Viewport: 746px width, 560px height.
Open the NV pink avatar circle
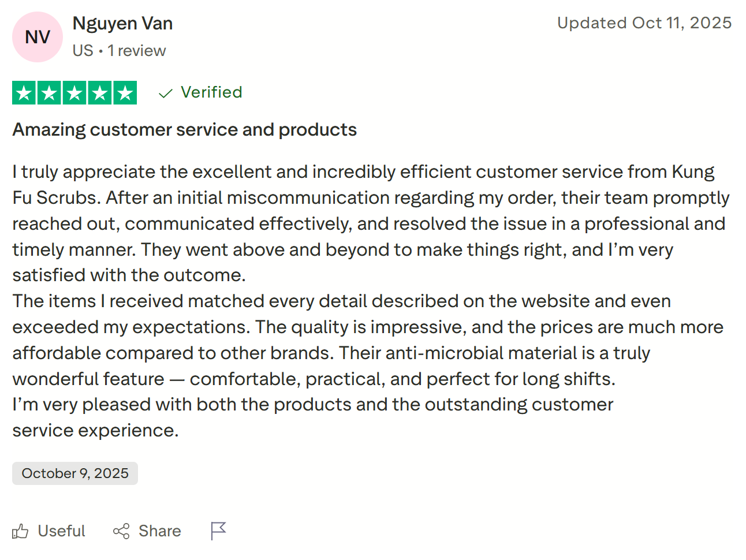(x=38, y=37)
